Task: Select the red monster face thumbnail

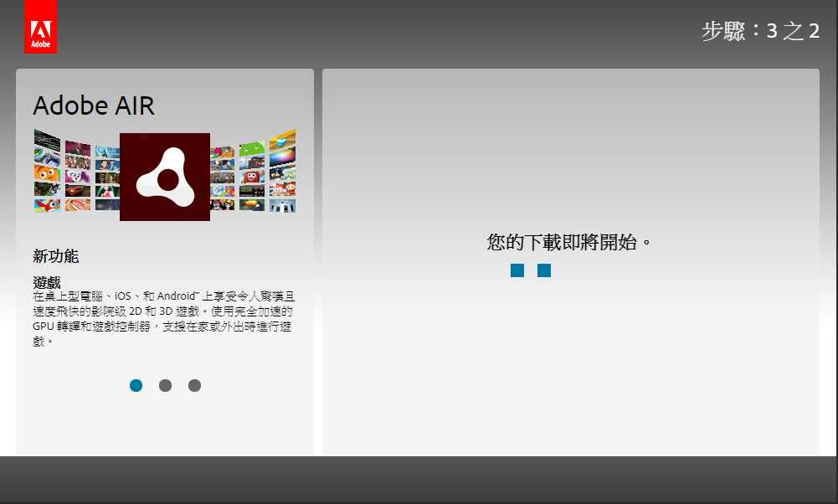Action: pos(252,176)
